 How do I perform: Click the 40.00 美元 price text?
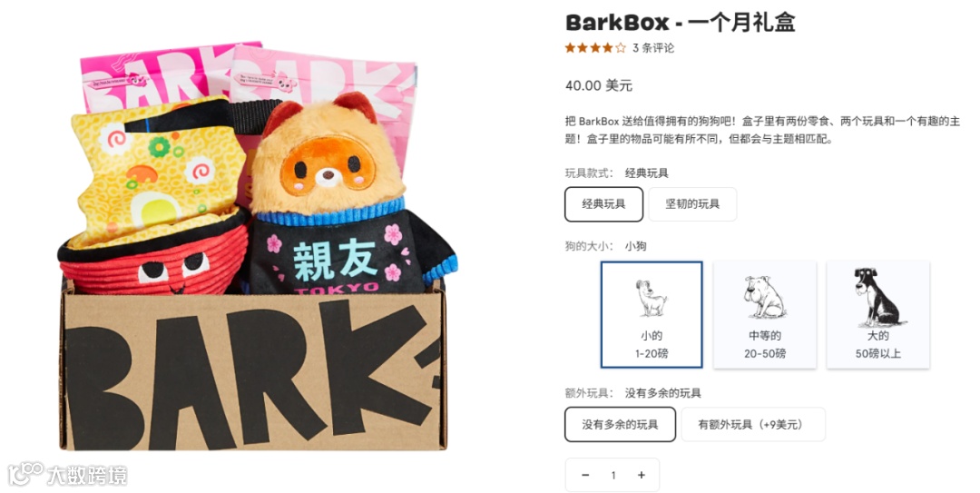[599, 85]
